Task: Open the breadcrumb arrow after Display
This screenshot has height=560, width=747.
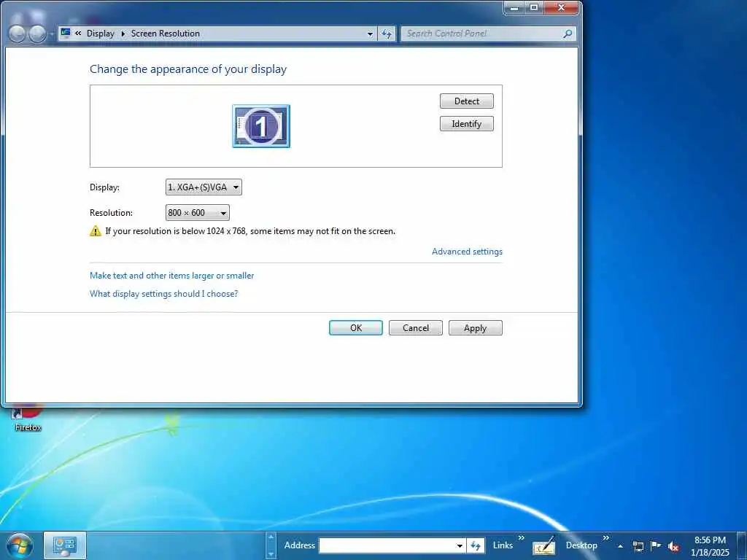Action: pyautogui.click(x=123, y=34)
